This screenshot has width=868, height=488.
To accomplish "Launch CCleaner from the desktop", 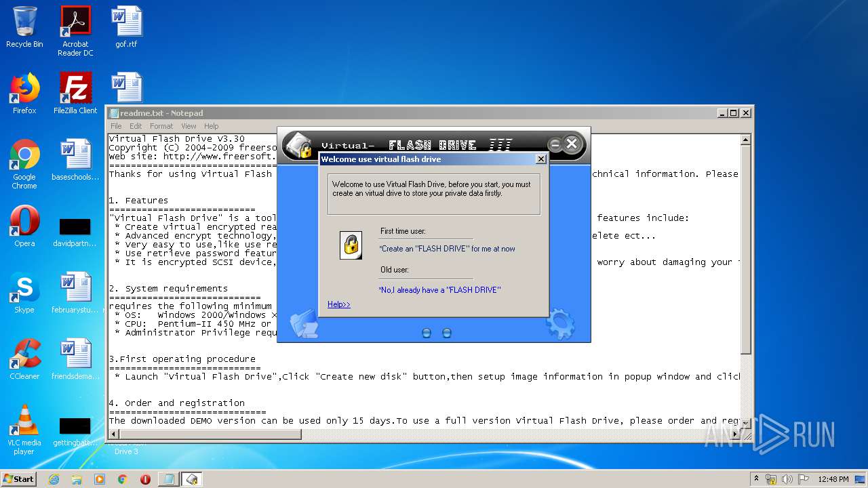I will tap(24, 359).
